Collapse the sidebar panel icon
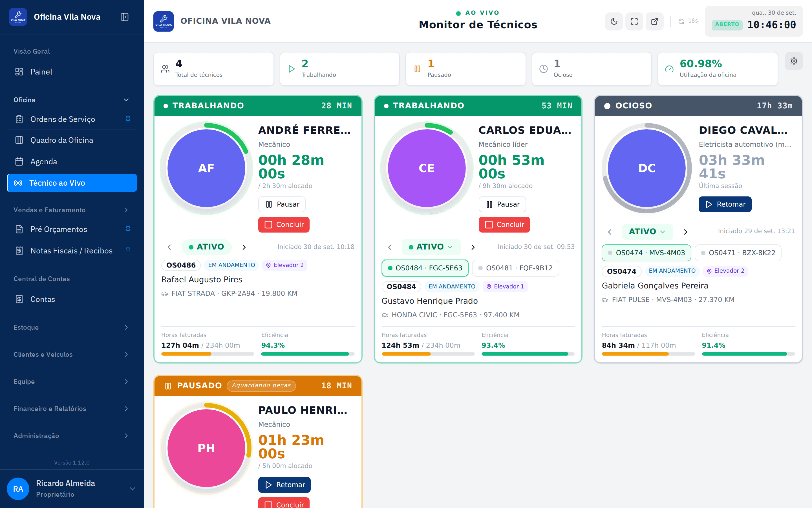The height and width of the screenshot is (508, 812). 125,17
